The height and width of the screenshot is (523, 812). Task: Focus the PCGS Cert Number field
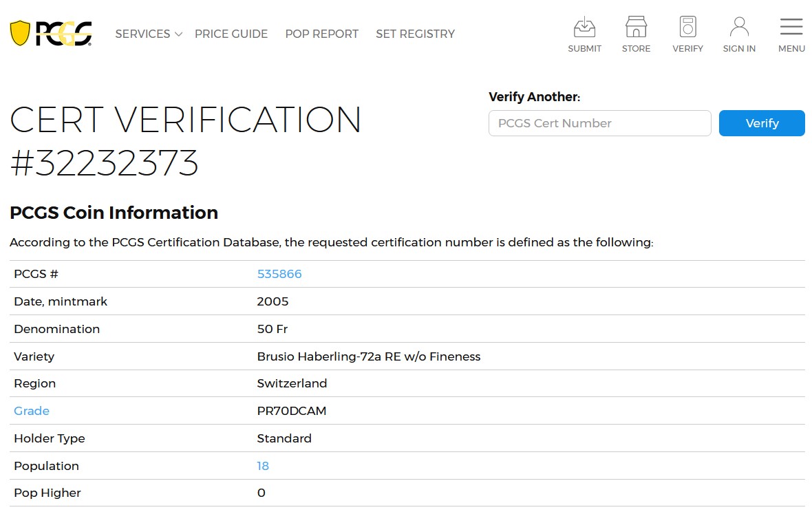pos(599,123)
